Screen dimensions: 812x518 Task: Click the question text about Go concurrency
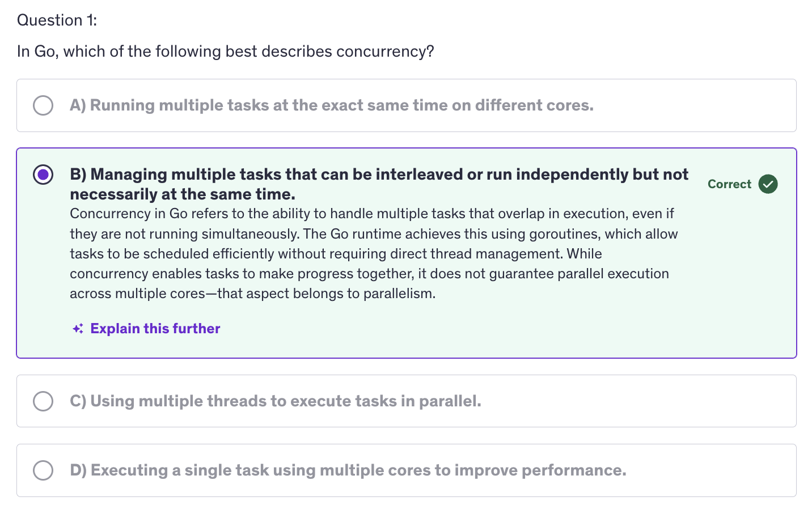pyautogui.click(x=226, y=52)
